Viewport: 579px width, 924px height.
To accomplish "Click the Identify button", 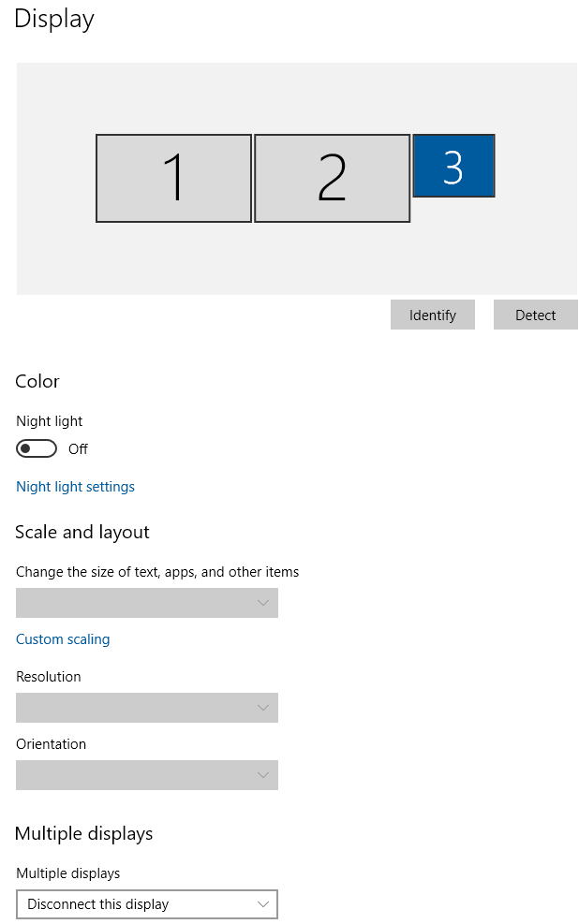I will (x=432, y=315).
